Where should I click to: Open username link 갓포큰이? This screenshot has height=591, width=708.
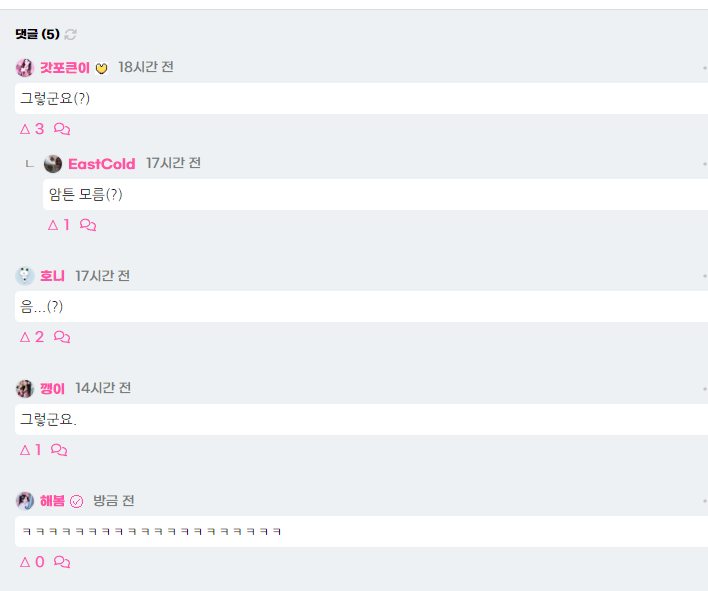[x=65, y=68]
